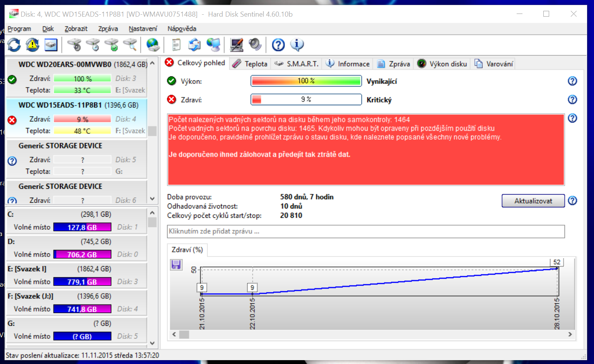The image size is (594, 364).
Task: Click the help icon beside Aktualizovat button
Action: click(x=572, y=200)
